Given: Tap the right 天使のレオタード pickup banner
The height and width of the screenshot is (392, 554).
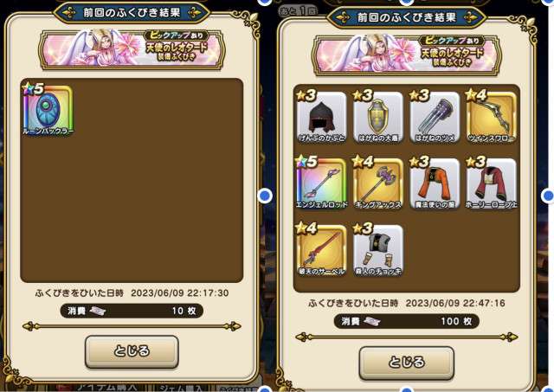Looking at the screenshot, I should click(x=406, y=55).
